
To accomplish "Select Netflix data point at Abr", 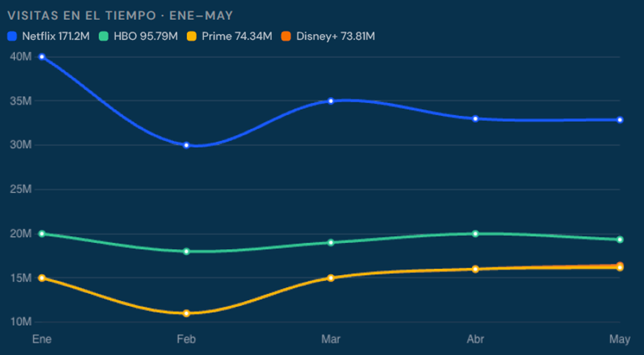I will pyautogui.click(x=475, y=118).
